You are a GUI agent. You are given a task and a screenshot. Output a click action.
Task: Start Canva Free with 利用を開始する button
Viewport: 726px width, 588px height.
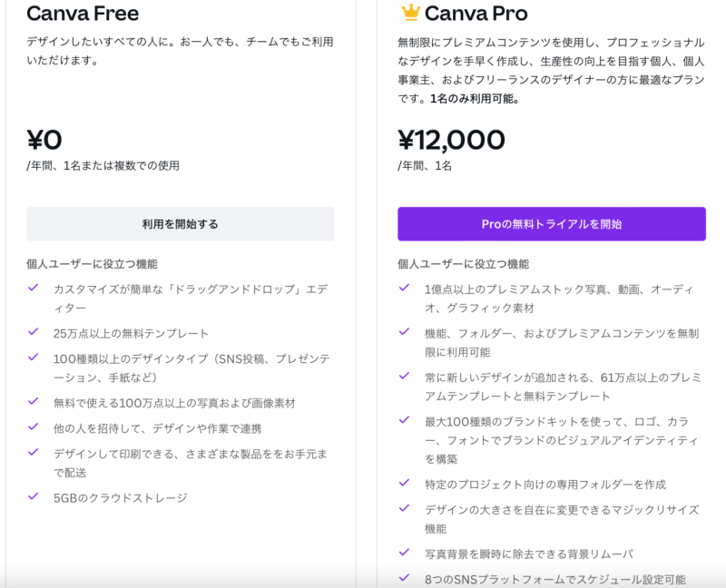point(181,224)
